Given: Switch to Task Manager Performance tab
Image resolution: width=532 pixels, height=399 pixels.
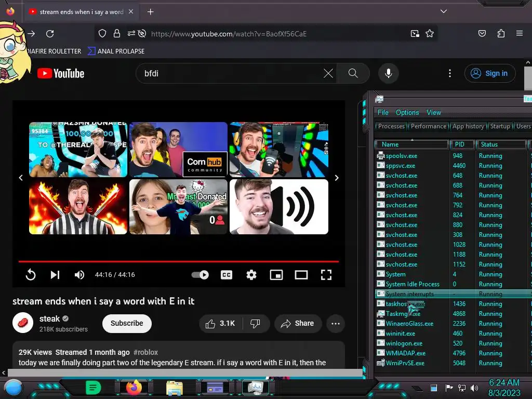Looking at the screenshot, I should [429, 126].
